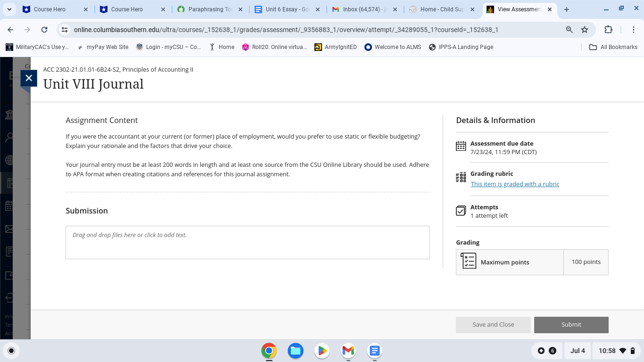Open the ArmyIgnitED bookmark
This screenshot has width=644, height=362.
(335, 47)
